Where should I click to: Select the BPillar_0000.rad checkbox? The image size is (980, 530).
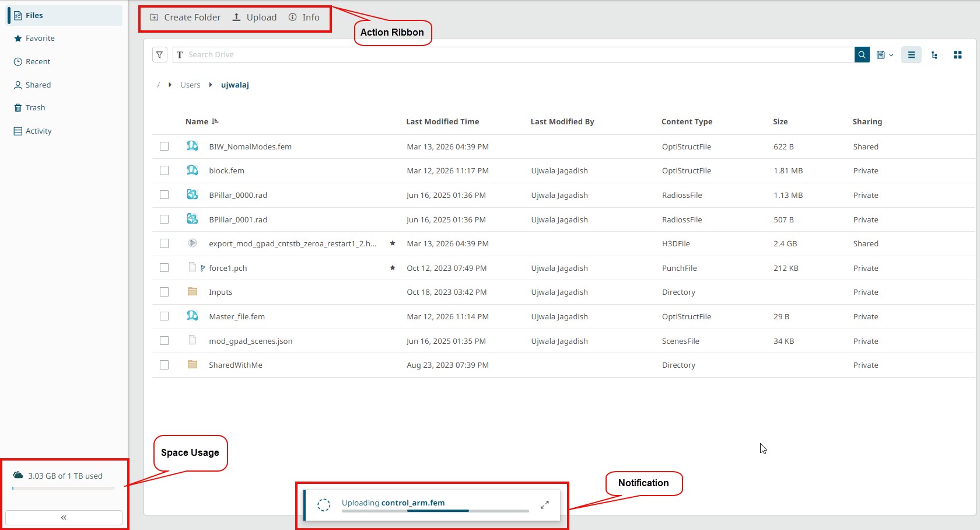point(164,195)
